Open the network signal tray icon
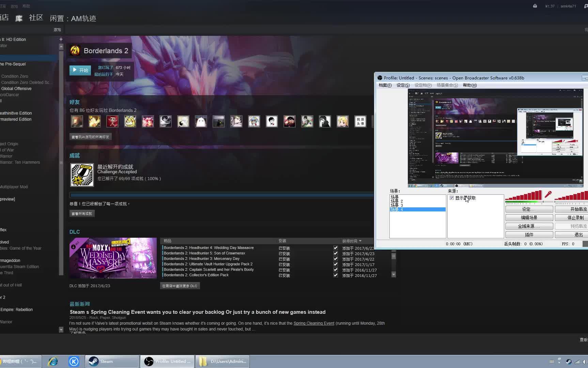 coord(577,362)
